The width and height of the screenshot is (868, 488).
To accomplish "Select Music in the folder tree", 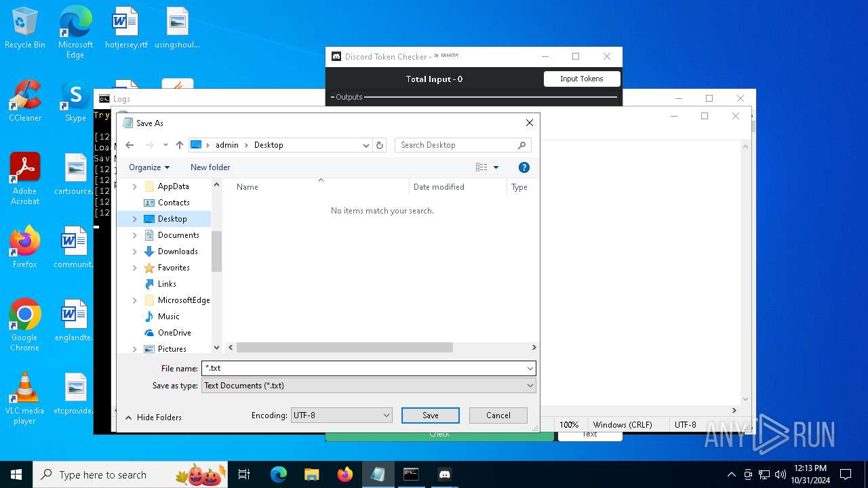I will pos(169,317).
